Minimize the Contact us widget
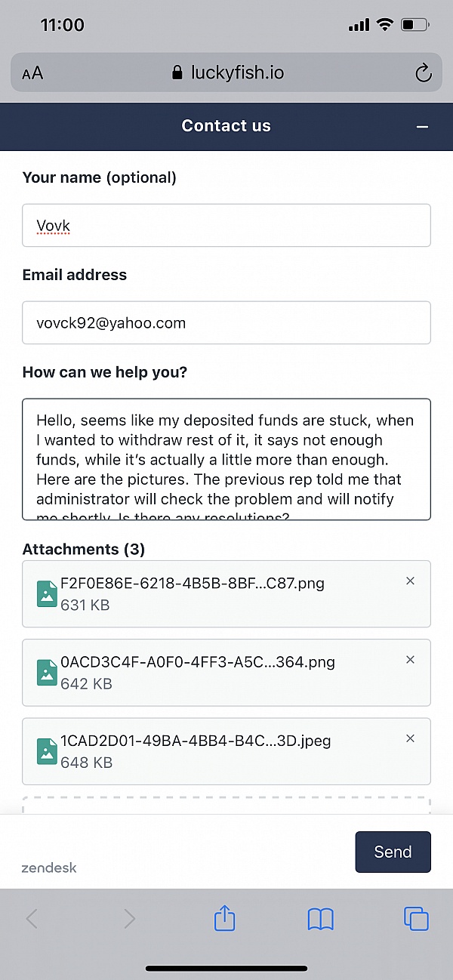This screenshot has width=453, height=980. tap(423, 127)
